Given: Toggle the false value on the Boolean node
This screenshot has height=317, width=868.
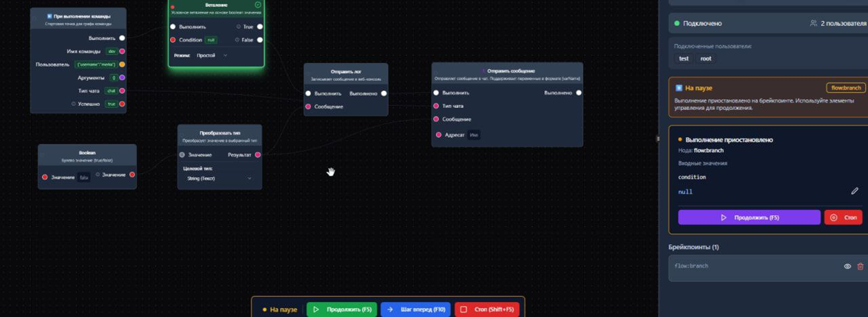Looking at the screenshot, I should click(x=84, y=177).
